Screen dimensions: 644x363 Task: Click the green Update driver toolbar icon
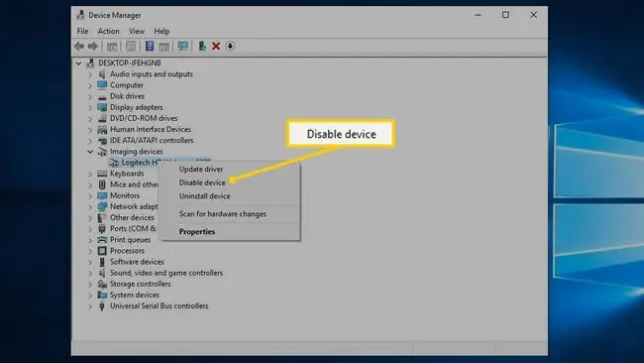click(202, 46)
